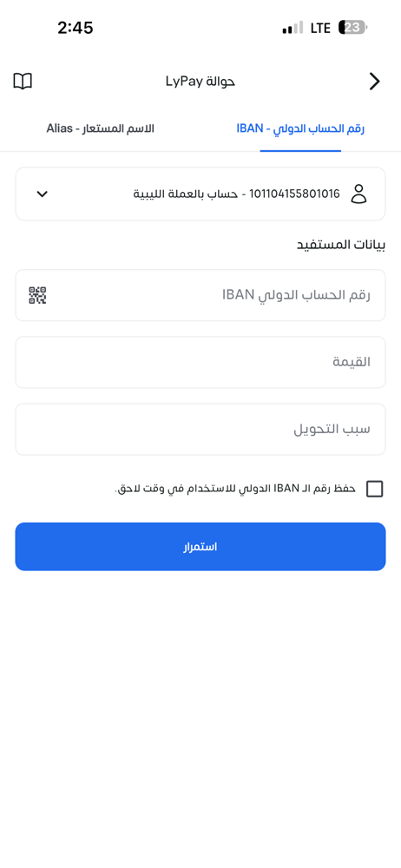Screen dimensions: 401x868
Task: Select the سبب التحويل reason field
Action: (x=200, y=430)
